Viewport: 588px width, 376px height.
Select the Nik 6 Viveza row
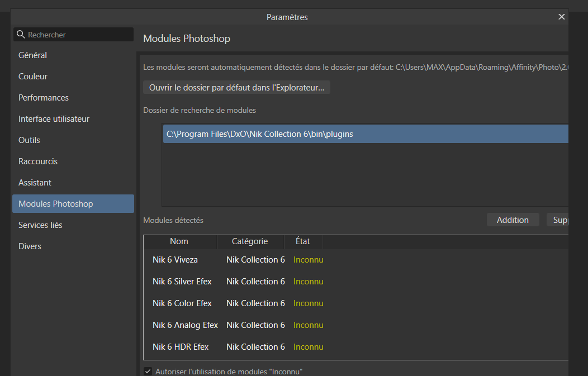(x=356, y=260)
